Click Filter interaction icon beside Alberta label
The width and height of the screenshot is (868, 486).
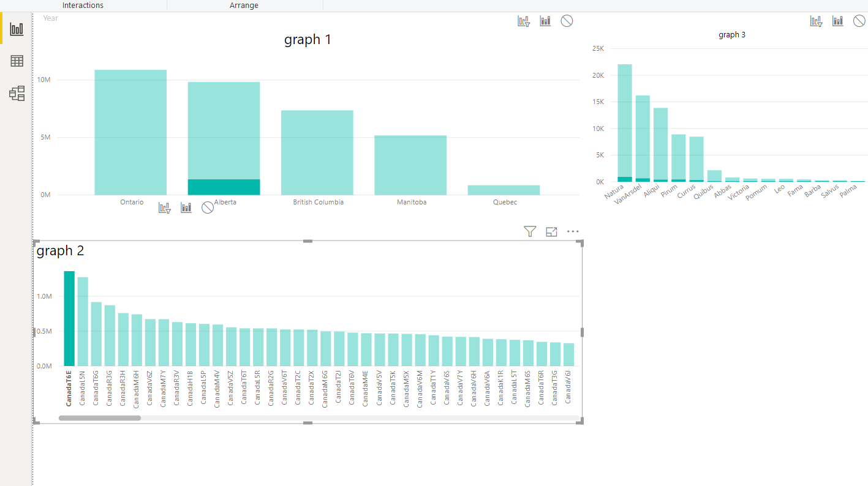click(x=164, y=208)
